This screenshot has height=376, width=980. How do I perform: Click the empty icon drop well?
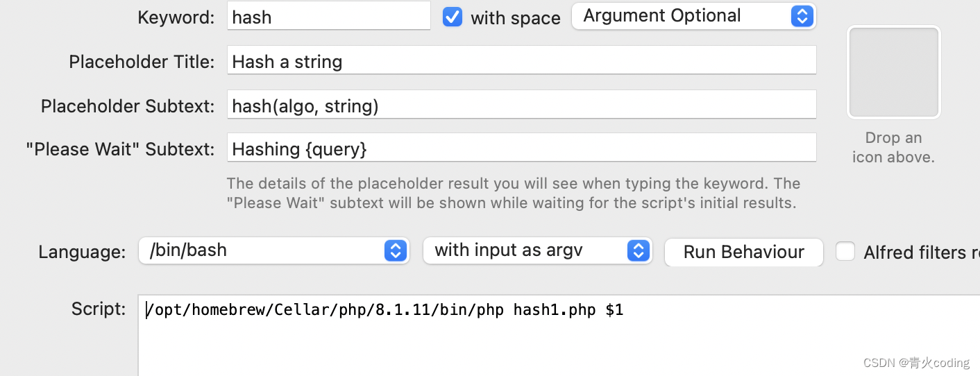click(x=893, y=72)
